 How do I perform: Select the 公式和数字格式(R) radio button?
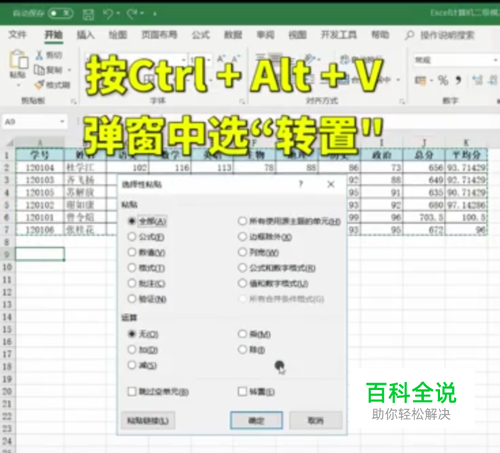[242, 268]
